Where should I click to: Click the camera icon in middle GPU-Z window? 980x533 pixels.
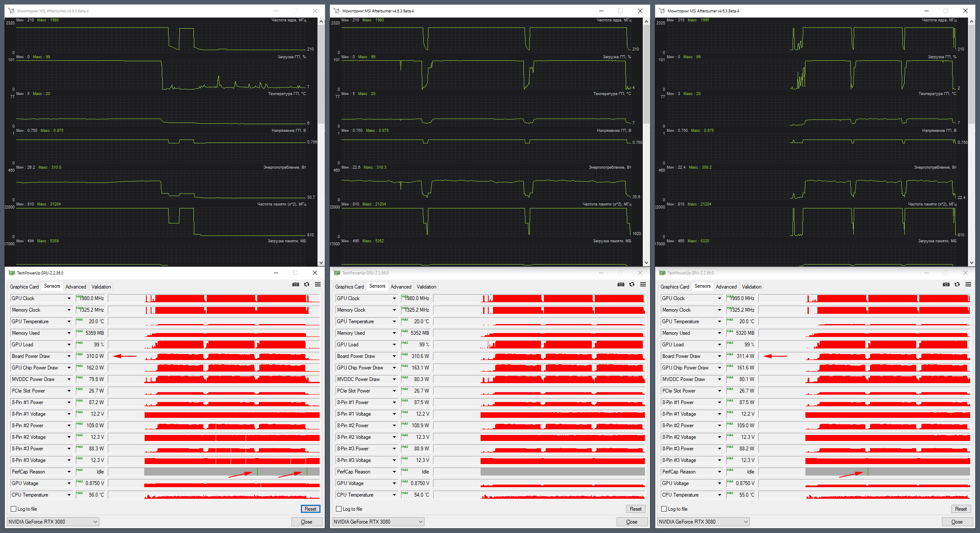click(621, 285)
